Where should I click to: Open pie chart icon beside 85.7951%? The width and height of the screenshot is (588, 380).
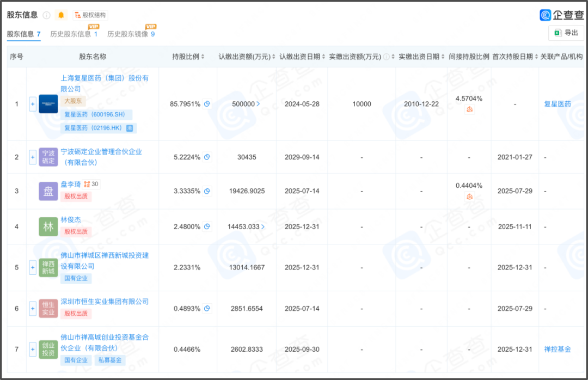pos(207,104)
